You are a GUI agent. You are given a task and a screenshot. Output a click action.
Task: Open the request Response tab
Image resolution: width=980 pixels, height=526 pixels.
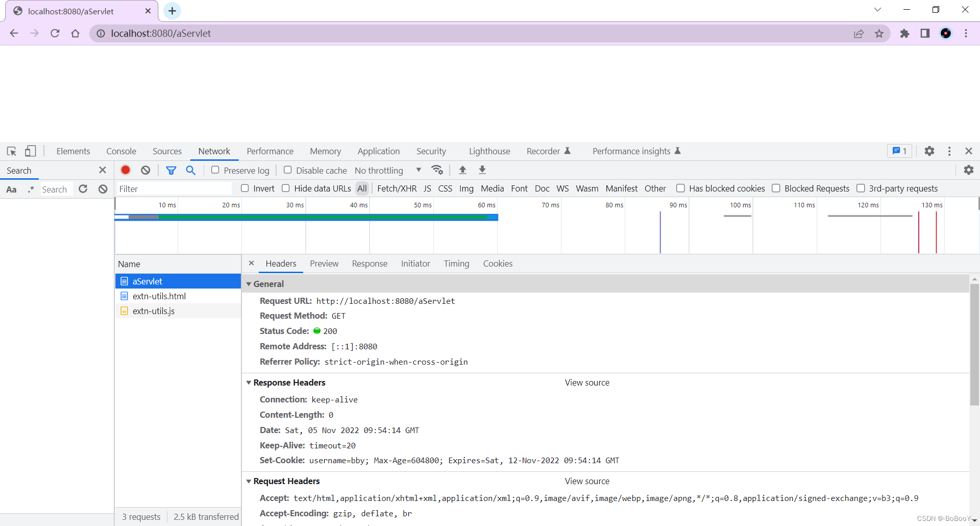coord(370,264)
